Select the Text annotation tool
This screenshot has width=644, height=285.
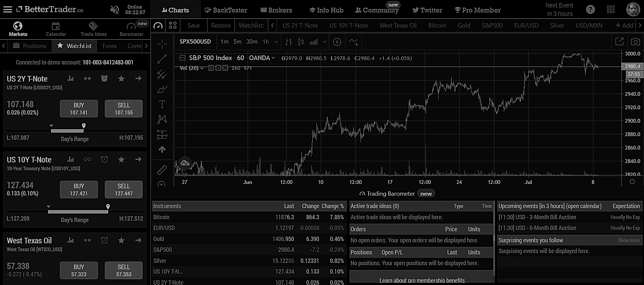[x=162, y=104]
